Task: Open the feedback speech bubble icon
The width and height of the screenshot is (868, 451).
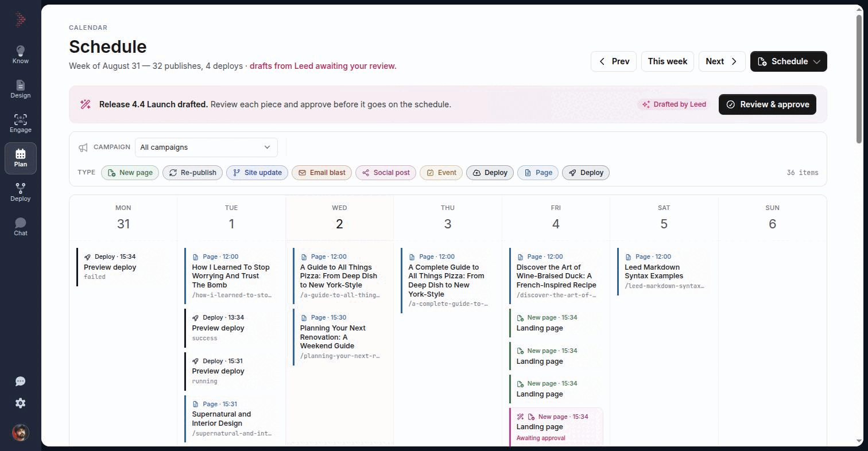Action: (x=21, y=382)
